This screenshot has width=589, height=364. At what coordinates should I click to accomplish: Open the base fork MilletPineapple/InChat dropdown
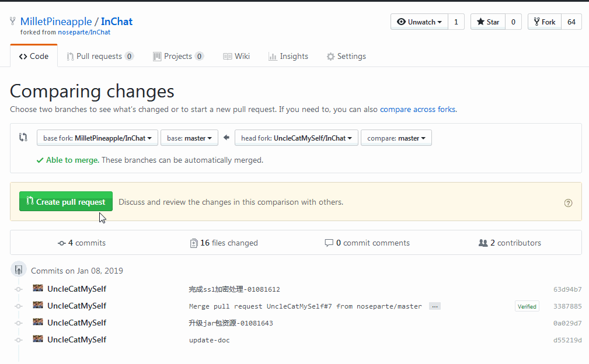pyautogui.click(x=97, y=138)
